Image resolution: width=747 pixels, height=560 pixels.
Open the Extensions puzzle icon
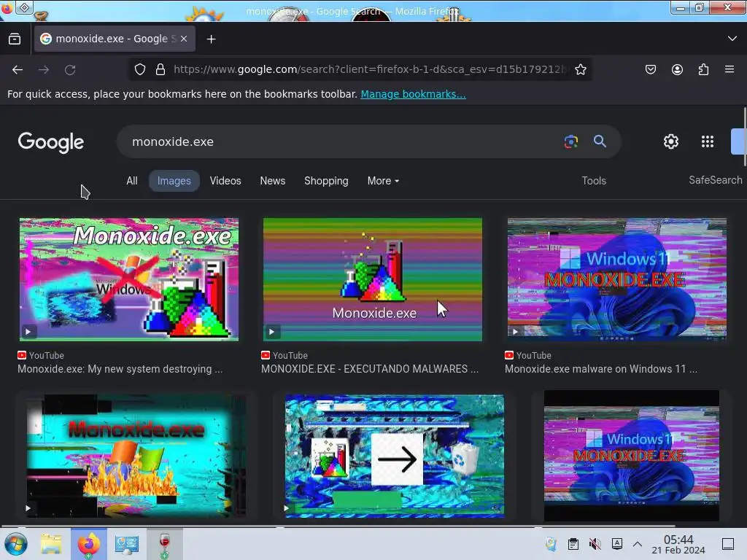point(703,69)
